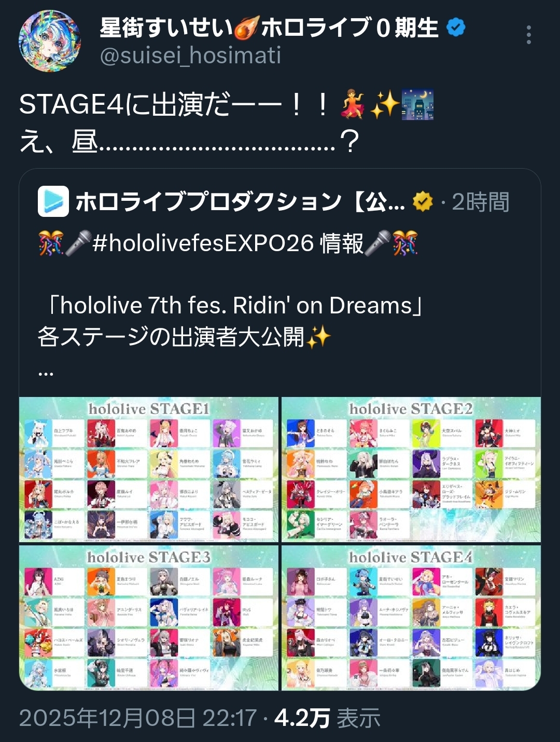This screenshot has width=560, height=742.
Task: Open the quoted post text about 7th fes.
Action: point(231,321)
